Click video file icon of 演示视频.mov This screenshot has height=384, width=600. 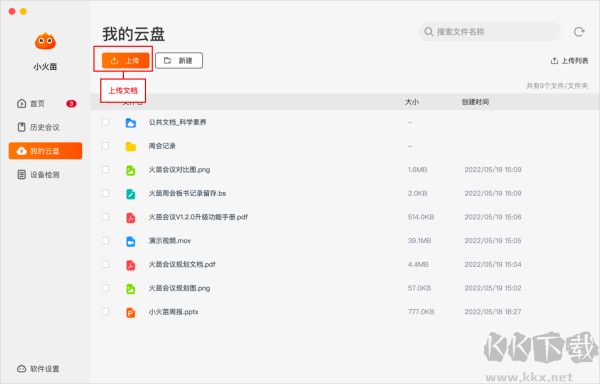pos(131,241)
